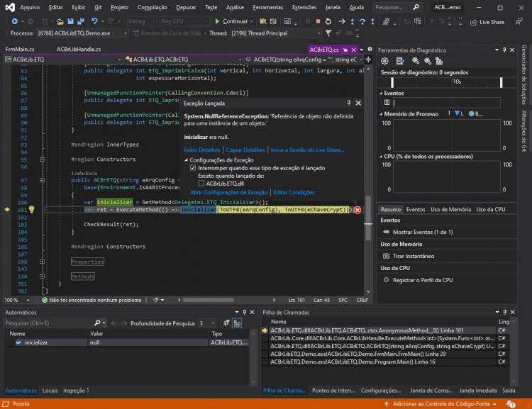Viewport: 532px width, 409px height.
Task: Check the ACBrLib.ETQ.dll exception checkbox
Action: (201, 184)
